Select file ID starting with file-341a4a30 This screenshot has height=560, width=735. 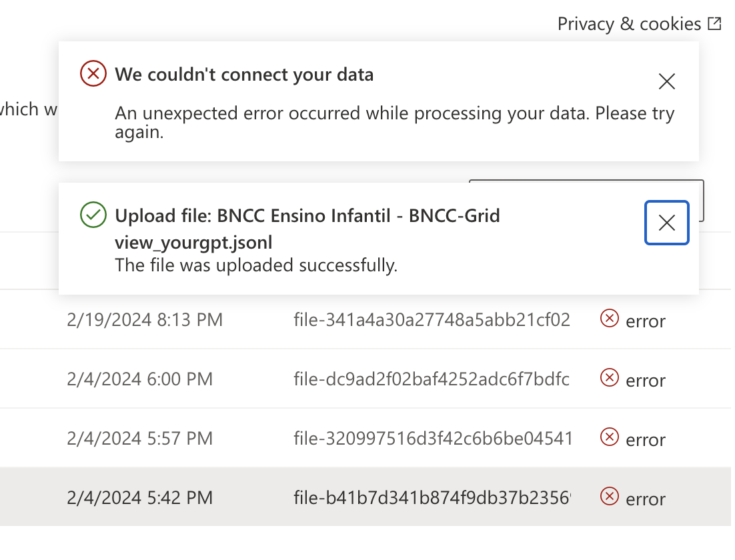432,320
